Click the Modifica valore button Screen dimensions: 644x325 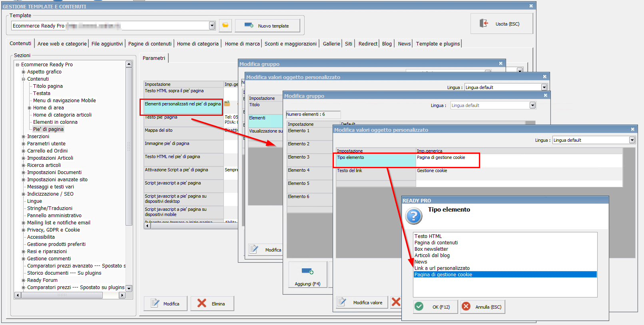coord(362,303)
